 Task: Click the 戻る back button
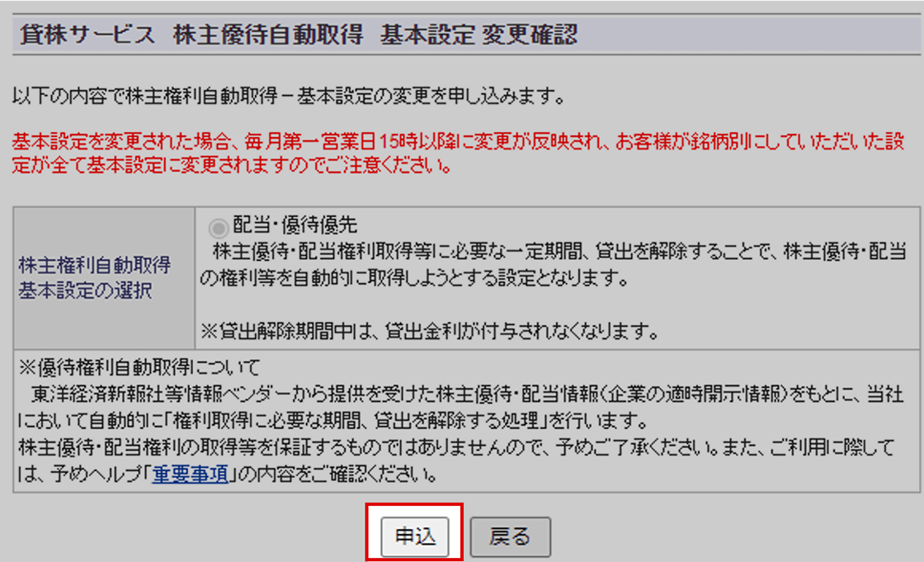pos(511,536)
